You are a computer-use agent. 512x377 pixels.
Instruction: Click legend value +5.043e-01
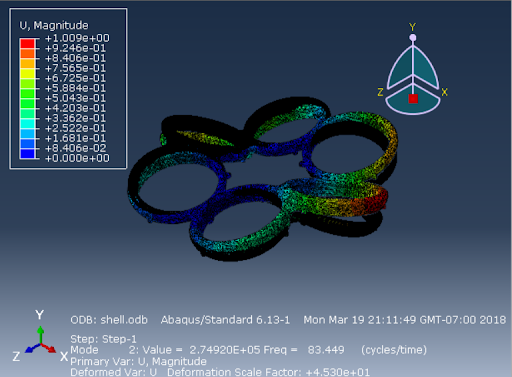pyautogui.click(x=75, y=98)
